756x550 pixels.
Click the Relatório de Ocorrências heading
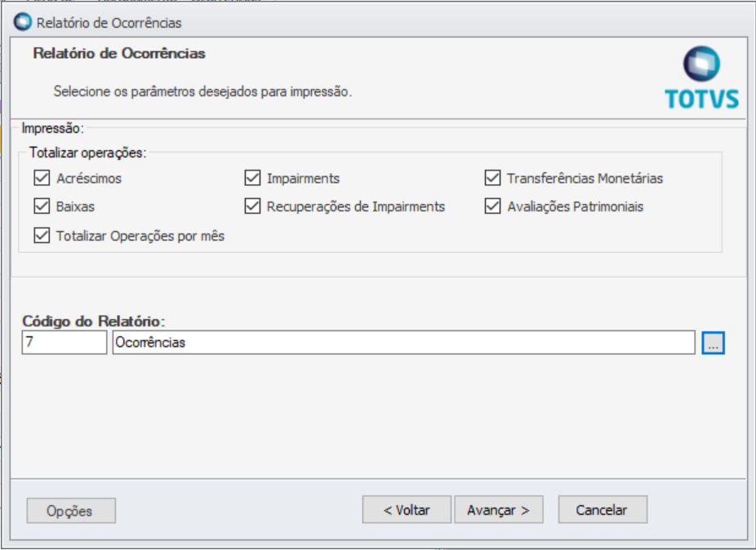pos(119,53)
